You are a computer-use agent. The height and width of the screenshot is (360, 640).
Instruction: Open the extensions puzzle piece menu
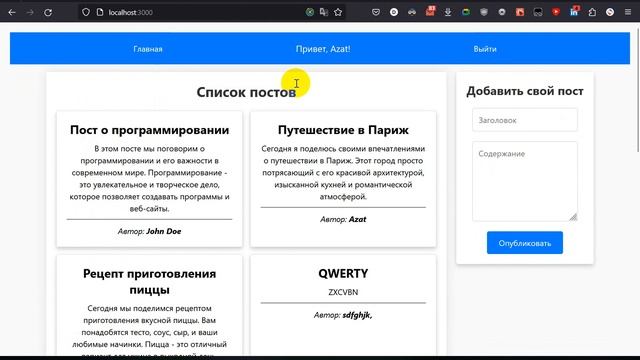(592, 12)
